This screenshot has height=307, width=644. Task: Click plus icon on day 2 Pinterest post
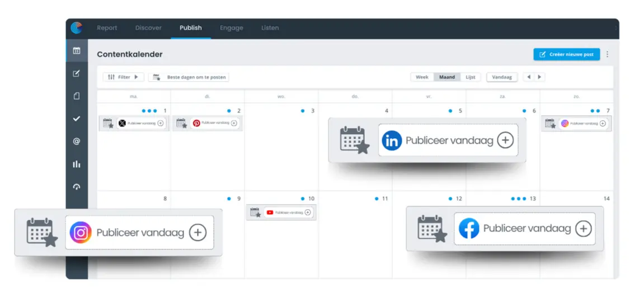click(234, 123)
